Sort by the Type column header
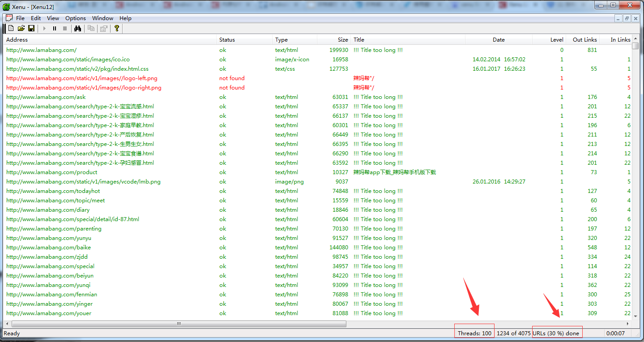This screenshot has width=644, height=342. coord(295,39)
